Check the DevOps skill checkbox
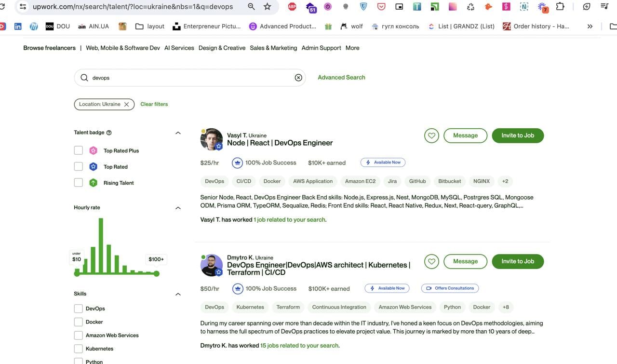Image resolution: width=617 pixels, height=364 pixels. click(x=79, y=309)
